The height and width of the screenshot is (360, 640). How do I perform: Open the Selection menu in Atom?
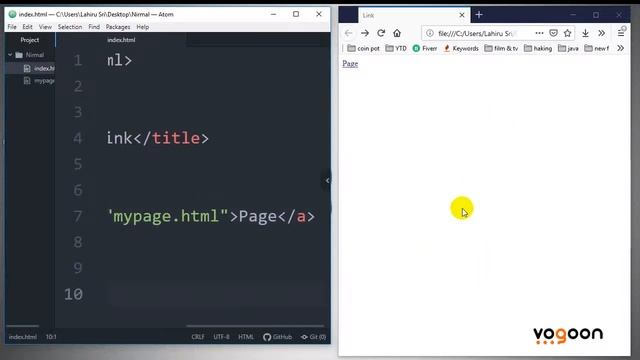pos(70,27)
